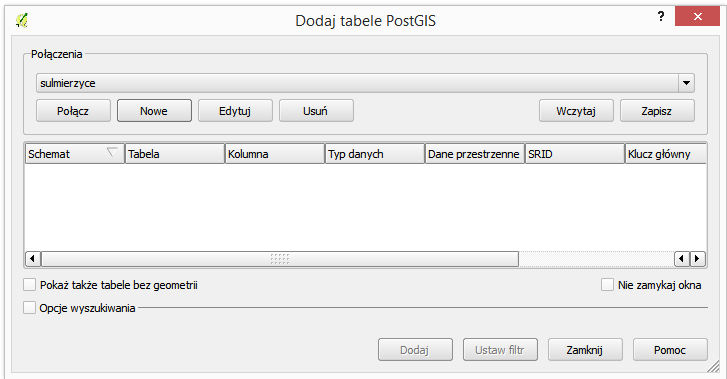727x379 pixels.
Task: Click the Schemat column sort arrow
Action: (x=112, y=152)
